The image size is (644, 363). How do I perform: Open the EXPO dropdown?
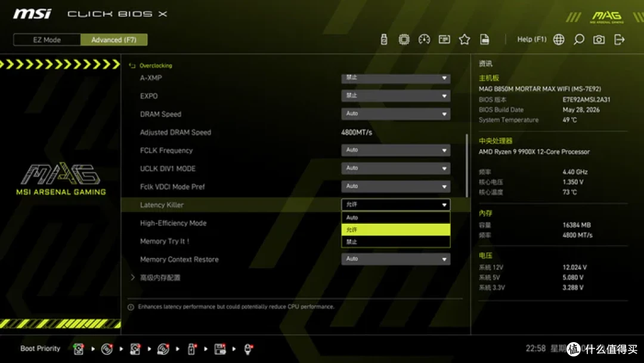395,96
